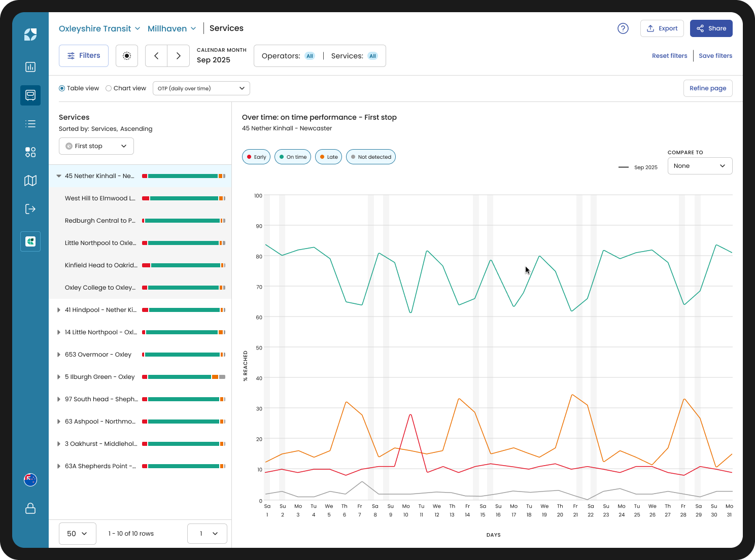Click the 5 Ilburgh Green performance bar
Screen dimensions: 755x560
pos(184,377)
